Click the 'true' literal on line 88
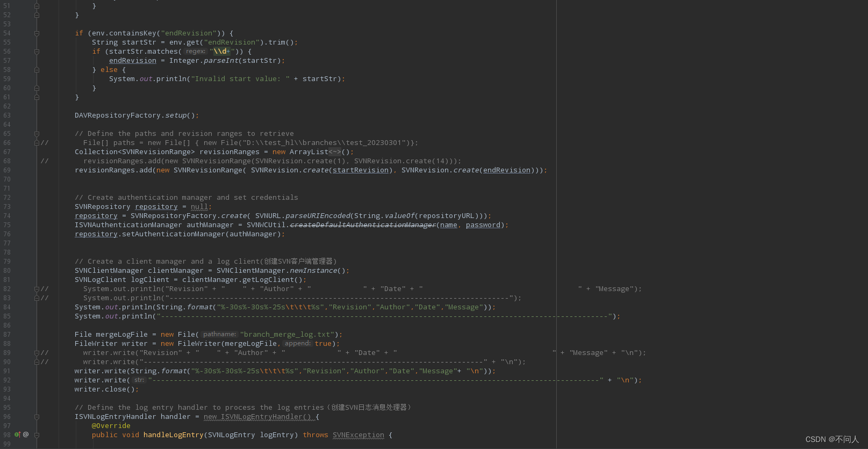The width and height of the screenshot is (868, 449). pos(324,344)
